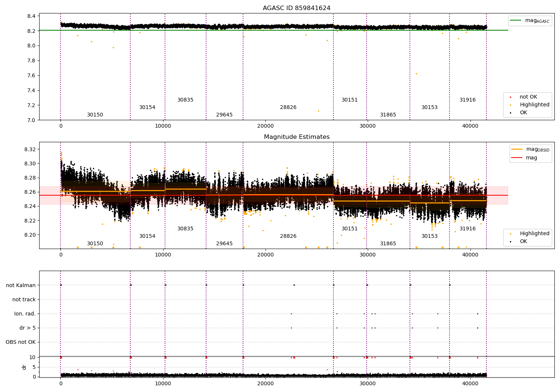Select OBSID label 31865 in the AGASC plot
This screenshot has width=560, height=392.
(388, 115)
